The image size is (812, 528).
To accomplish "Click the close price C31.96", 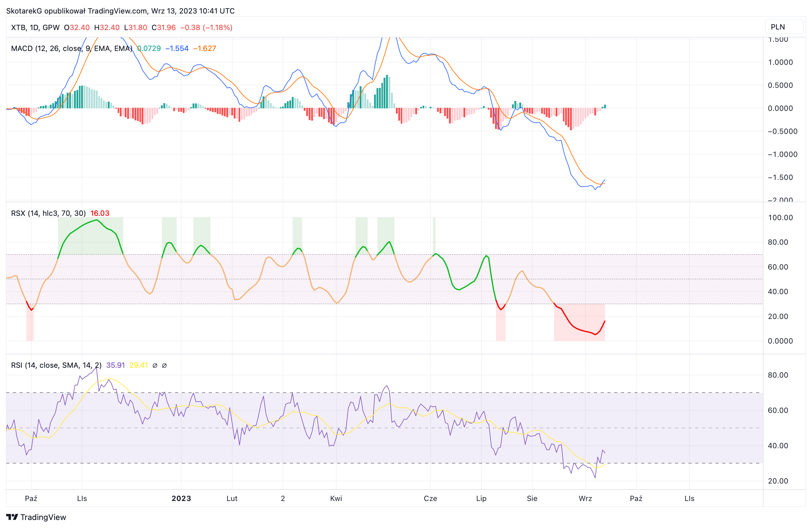I will 164,28.
